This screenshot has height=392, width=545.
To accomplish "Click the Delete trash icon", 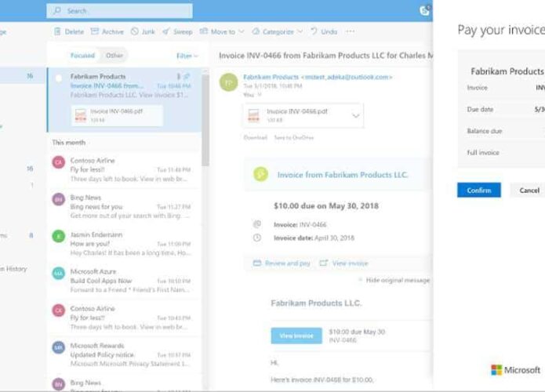I will click(57, 31).
